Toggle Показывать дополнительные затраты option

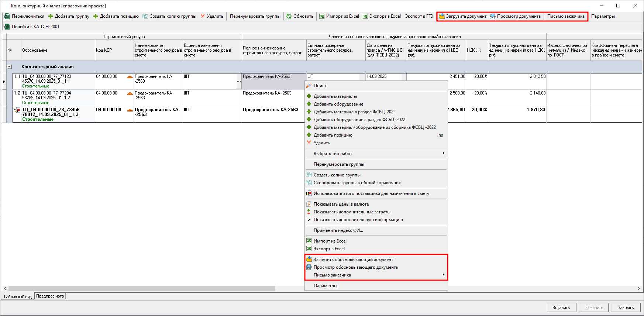tap(352, 212)
